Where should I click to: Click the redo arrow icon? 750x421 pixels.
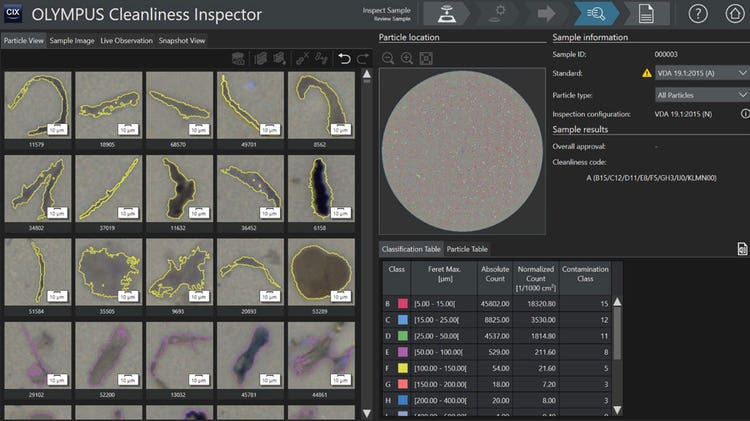[361, 60]
